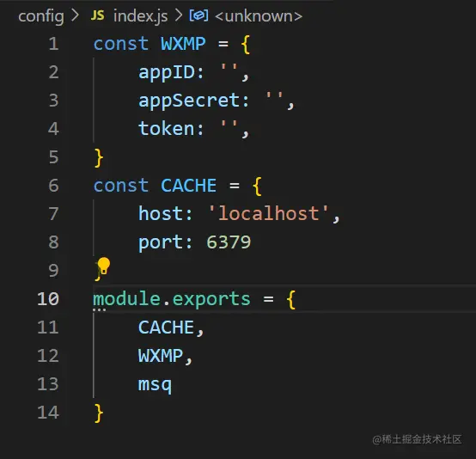Image resolution: width=476 pixels, height=459 pixels.
Task: Click the 'appSecret' property on line 3
Action: click(x=189, y=101)
